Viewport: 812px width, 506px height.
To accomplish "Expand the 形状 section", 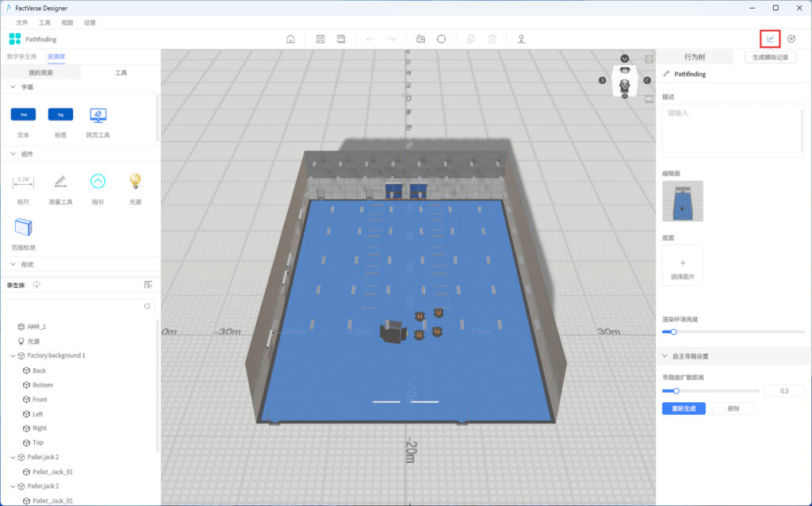I will pos(13,264).
